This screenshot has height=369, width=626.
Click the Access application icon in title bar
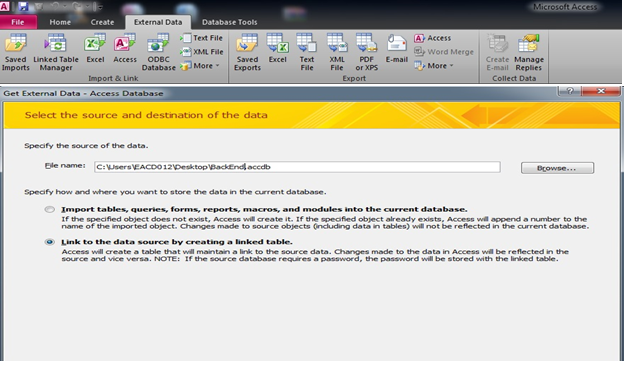[x=4, y=6]
